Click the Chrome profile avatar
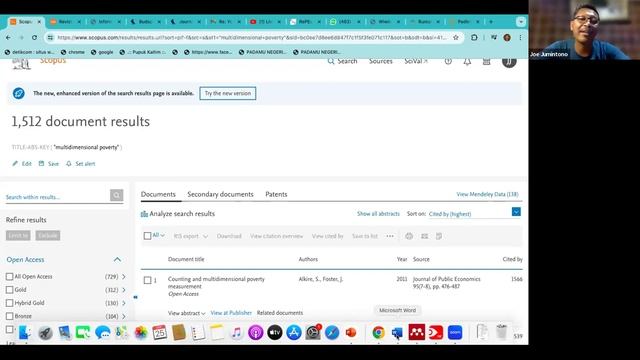Image resolution: width=640 pixels, height=360 pixels. tap(507, 38)
